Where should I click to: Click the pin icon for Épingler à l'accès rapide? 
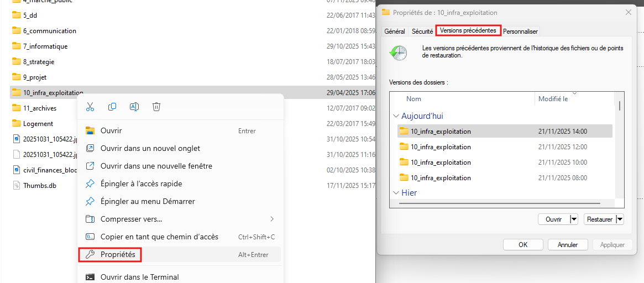pyautogui.click(x=90, y=184)
